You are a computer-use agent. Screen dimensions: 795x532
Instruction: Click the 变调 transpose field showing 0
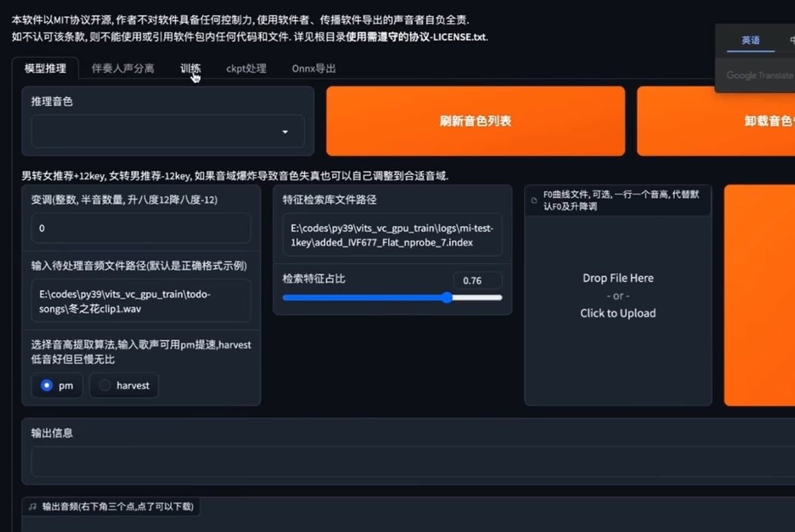click(x=141, y=228)
